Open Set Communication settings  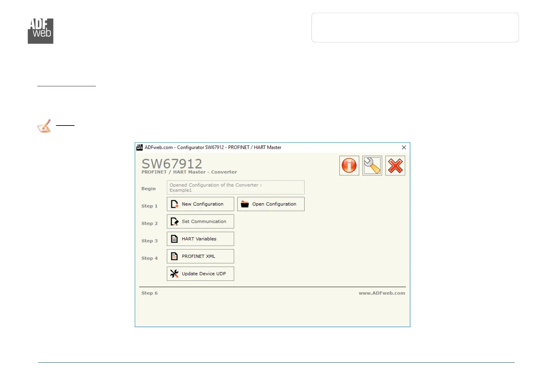[200, 221]
